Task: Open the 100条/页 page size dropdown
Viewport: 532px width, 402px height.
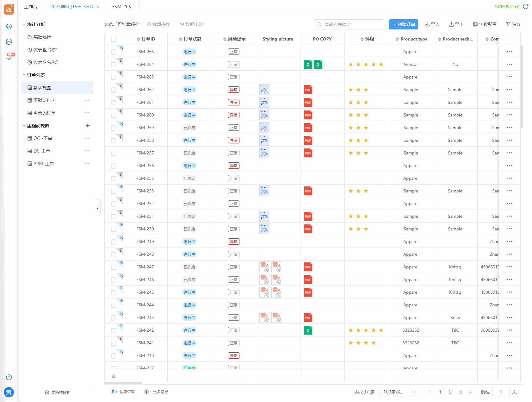Action: coord(399,392)
